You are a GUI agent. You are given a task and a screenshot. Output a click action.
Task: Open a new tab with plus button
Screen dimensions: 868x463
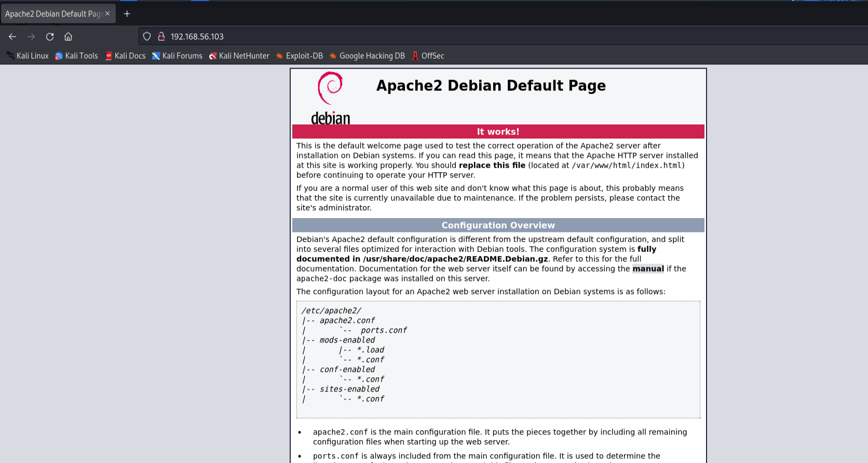point(127,14)
